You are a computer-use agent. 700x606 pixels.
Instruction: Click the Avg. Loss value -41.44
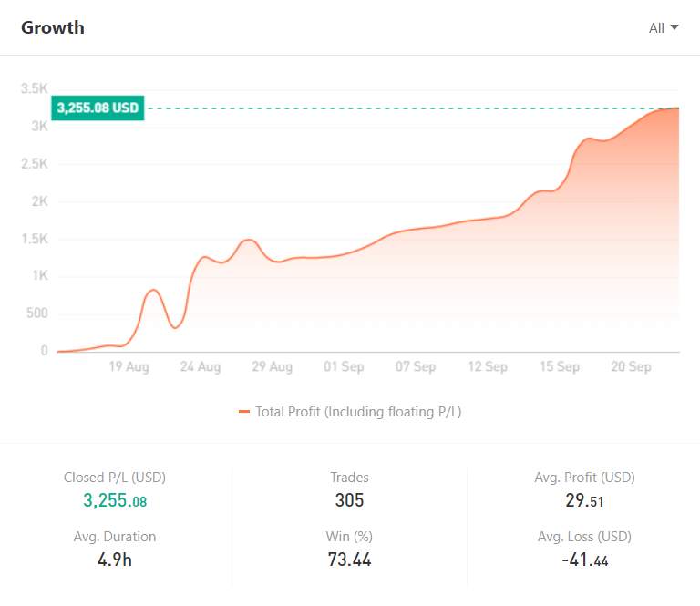[x=585, y=560]
